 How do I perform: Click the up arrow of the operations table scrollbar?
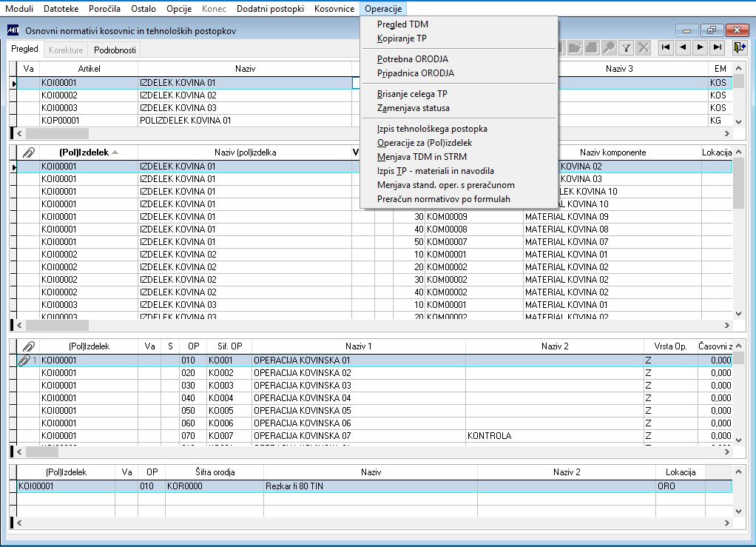pyautogui.click(x=739, y=346)
